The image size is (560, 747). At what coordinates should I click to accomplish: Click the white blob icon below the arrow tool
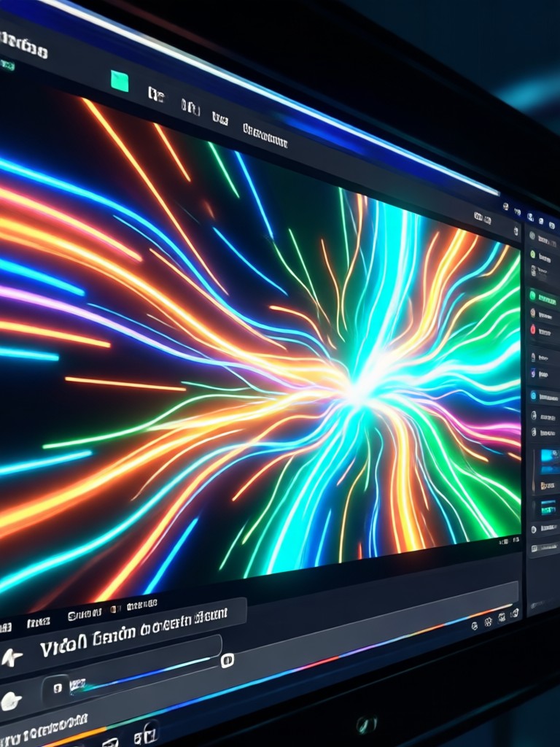(10, 701)
